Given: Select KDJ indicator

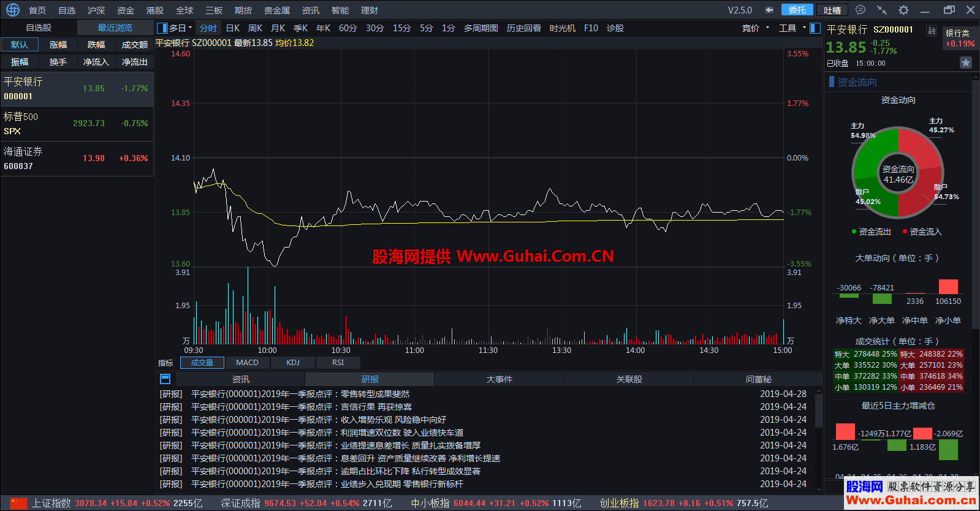Looking at the screenshot, I should (x=293, y=363).
